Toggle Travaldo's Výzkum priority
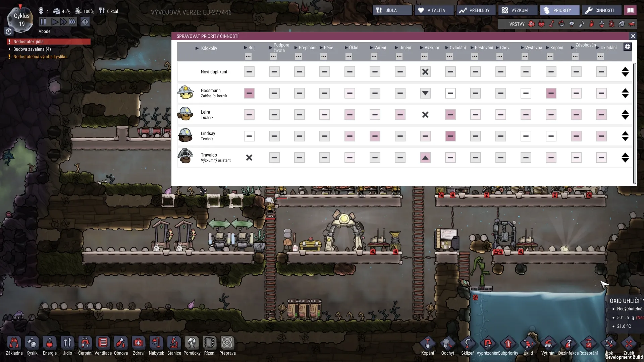Image resolution: width=644 pixels, height=362 pixels. [x=425, y=158]
